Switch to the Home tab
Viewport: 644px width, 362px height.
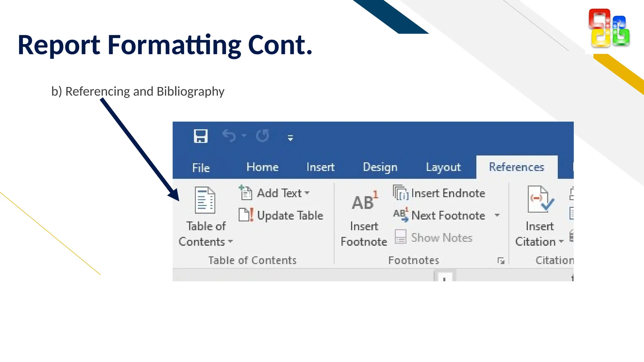(263, 167)
